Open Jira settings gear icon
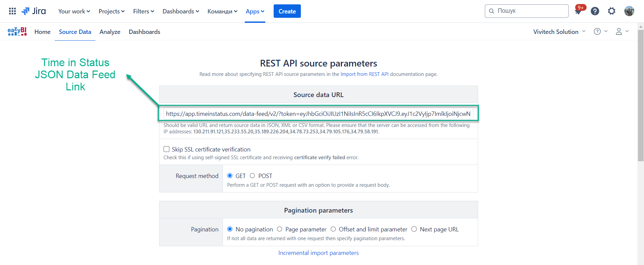 611,11
